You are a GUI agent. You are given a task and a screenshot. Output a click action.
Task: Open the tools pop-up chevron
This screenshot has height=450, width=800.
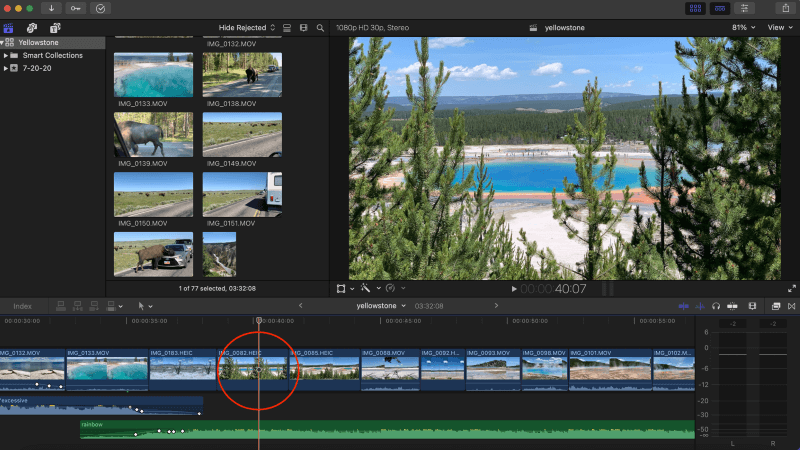[151, 307]
